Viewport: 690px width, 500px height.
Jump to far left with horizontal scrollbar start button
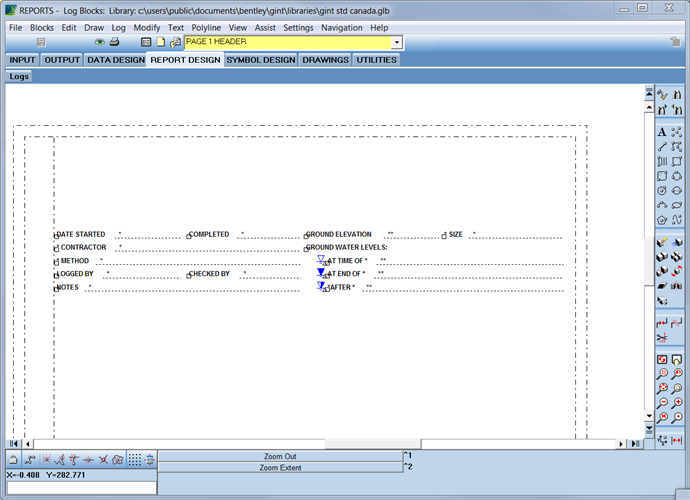pos(14,444)
